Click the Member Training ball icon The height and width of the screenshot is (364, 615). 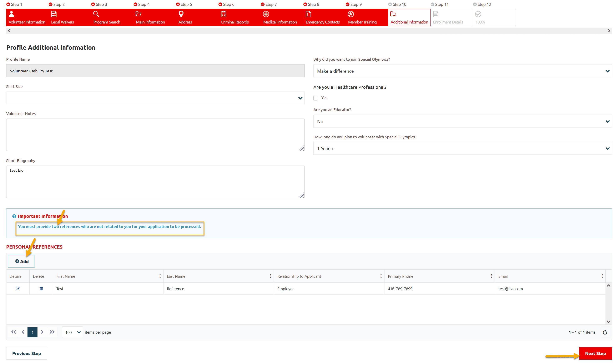coord(351,14)
